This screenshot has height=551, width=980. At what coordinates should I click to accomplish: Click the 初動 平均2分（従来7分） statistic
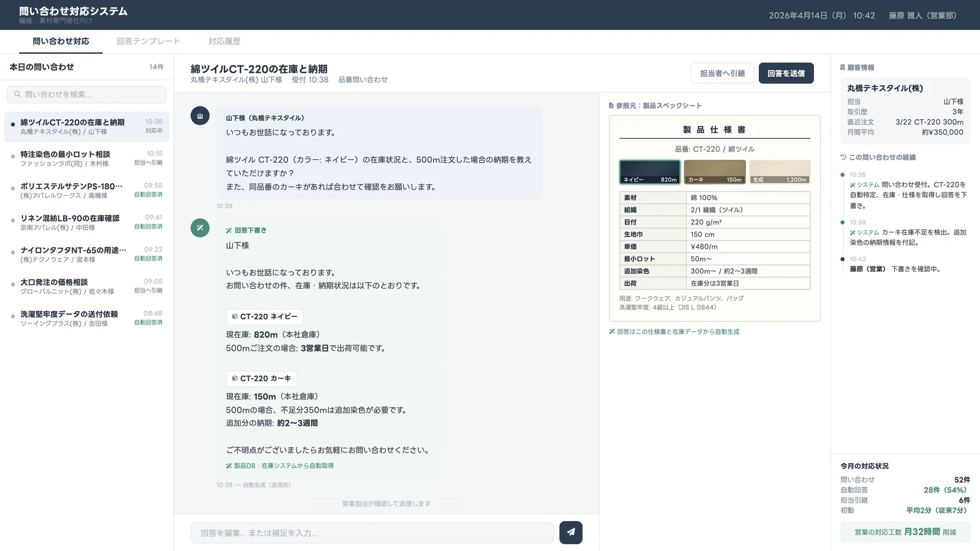(x=905, y=510)
